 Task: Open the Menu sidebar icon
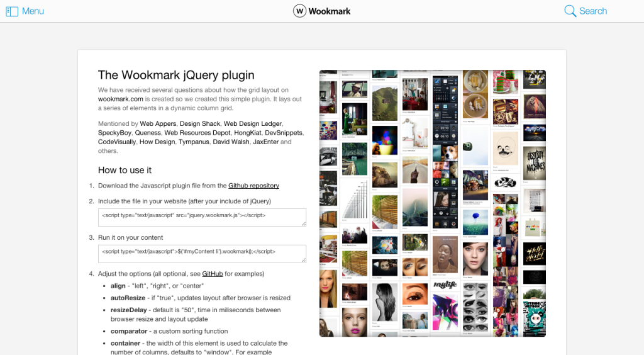12,11
